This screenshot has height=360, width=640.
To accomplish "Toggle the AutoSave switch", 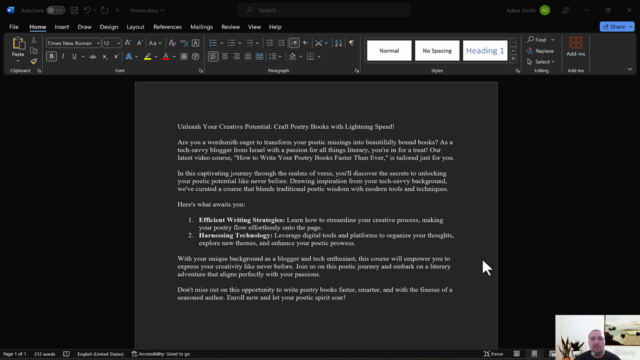I will pyautogui.click(x=55, y=10).
